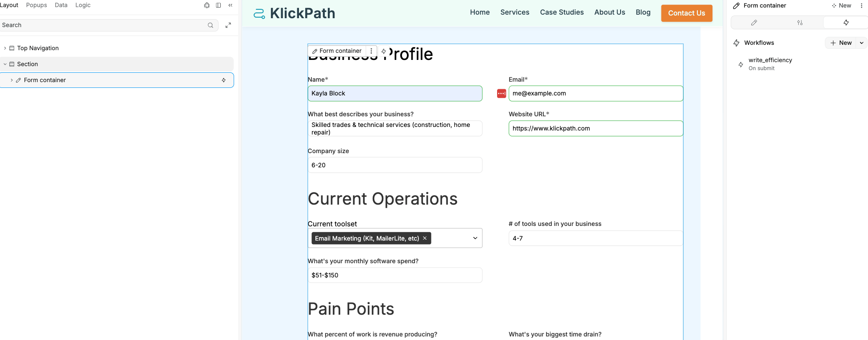
Task: Click the expand tree arrows icon
Action: [x=228, y=25]
